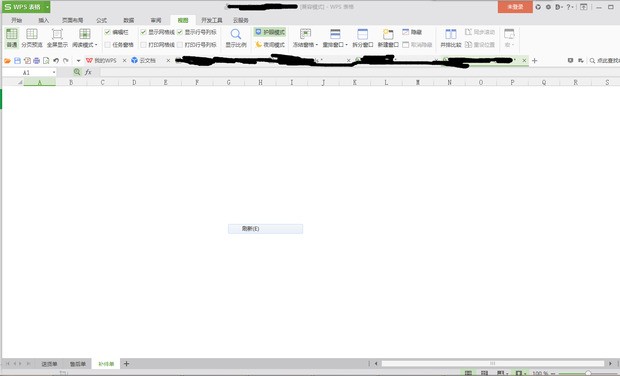Click the Name Box showing A1

26,72
